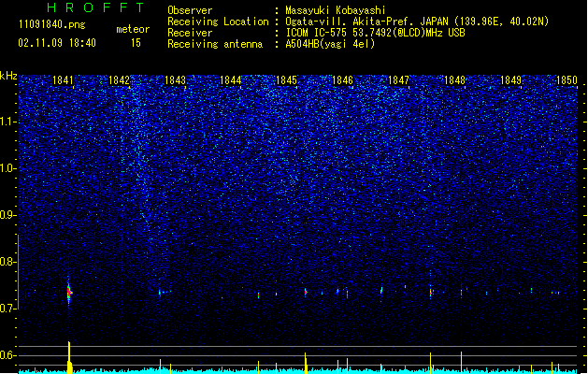Screen dimensions: 588x374
Task: Click time marker 1844
Action: click(x=230, y=80)
